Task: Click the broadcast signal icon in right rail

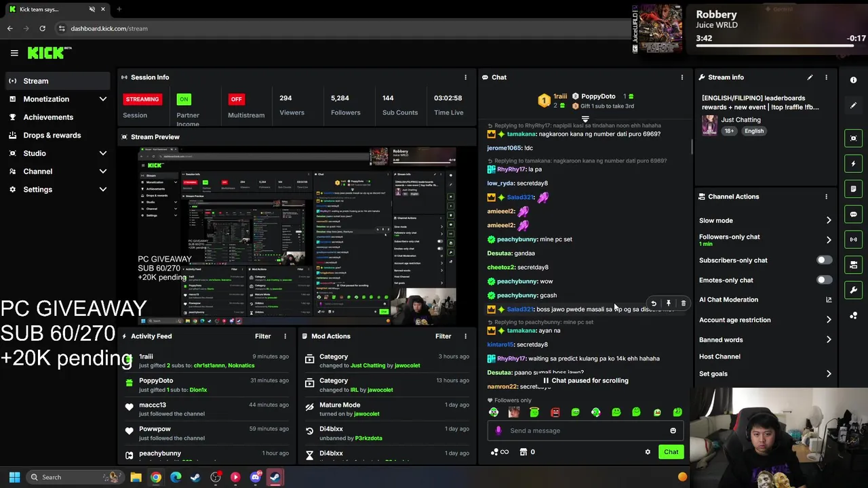Action: click(854, 239)
